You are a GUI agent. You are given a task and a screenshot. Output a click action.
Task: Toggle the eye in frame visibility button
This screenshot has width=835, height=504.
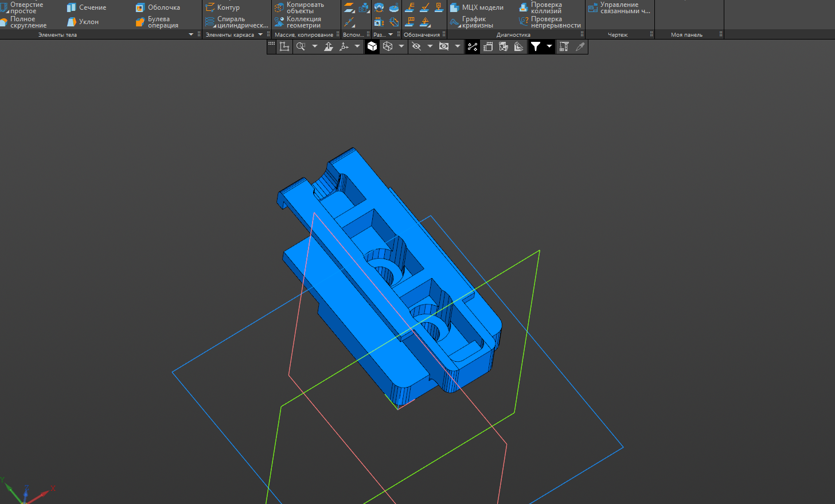point(443,46)
